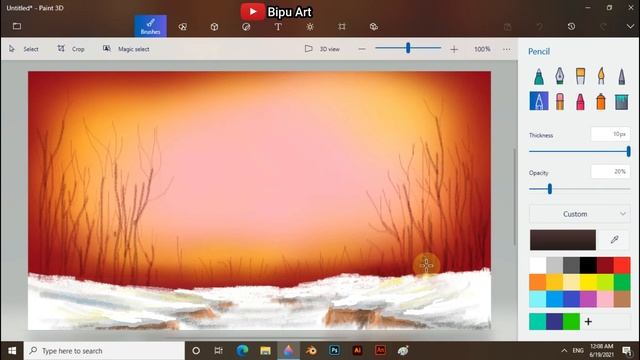640x360 pixels.
Task: Activate Magic select
Action: coord(126,49)
